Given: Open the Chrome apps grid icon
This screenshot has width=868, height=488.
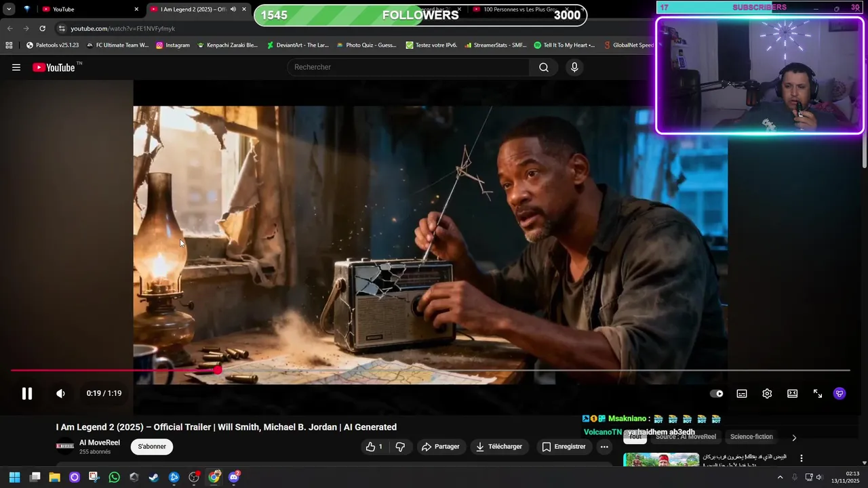Looking at the screenshot, I should pos(9,45).
